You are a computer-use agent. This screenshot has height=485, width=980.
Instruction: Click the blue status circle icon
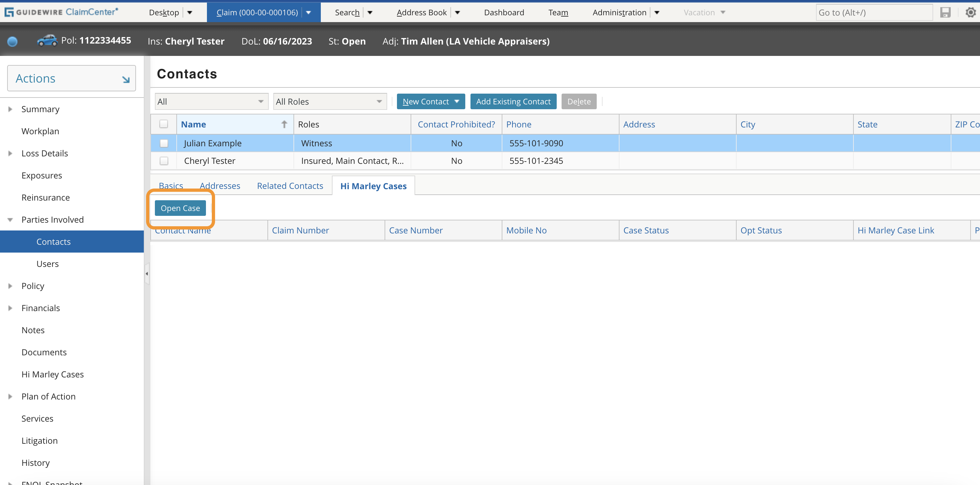pyautogui.click(x=12, y=41)
